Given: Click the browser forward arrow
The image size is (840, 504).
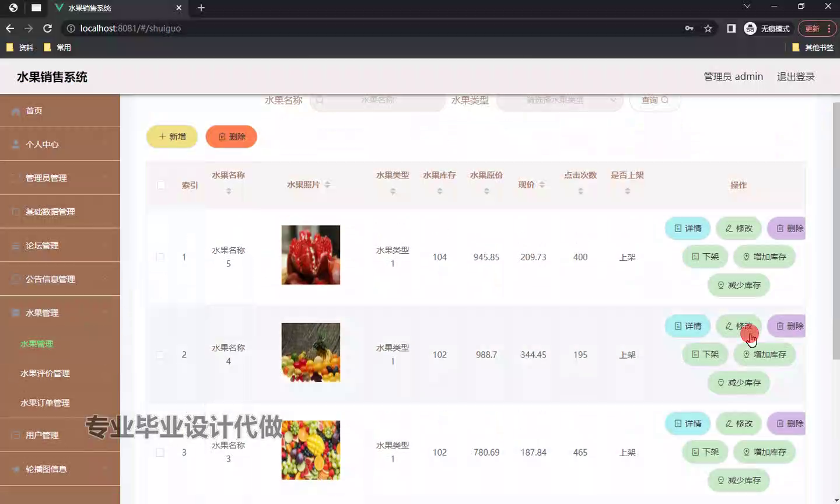Looking at the screenshot, I should click(x=29, y=28).
